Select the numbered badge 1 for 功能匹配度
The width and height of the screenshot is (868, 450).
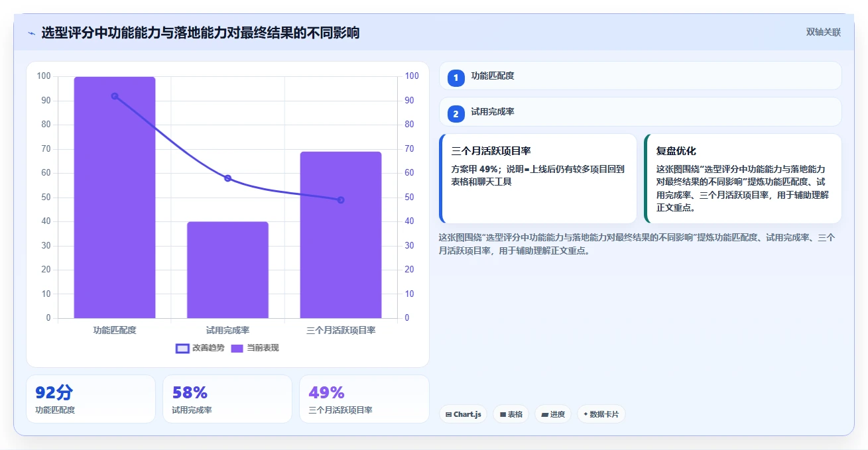[456, 78]
